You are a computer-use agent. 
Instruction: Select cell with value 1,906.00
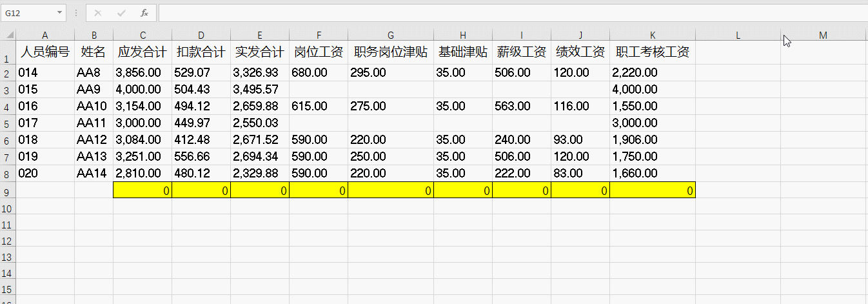[x=653, y=140]
